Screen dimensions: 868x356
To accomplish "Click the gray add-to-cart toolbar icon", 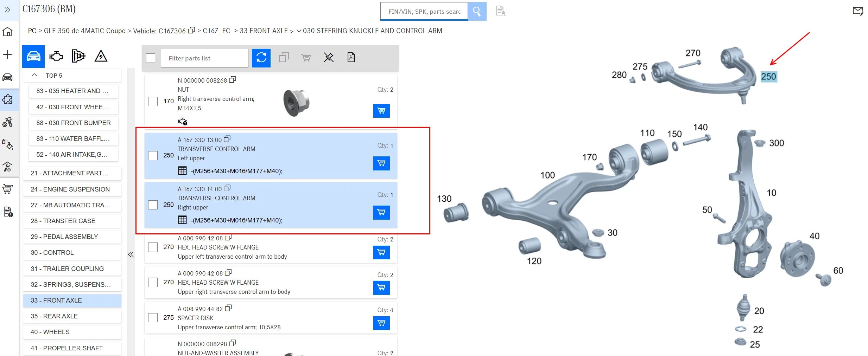I will pos(306,57).
